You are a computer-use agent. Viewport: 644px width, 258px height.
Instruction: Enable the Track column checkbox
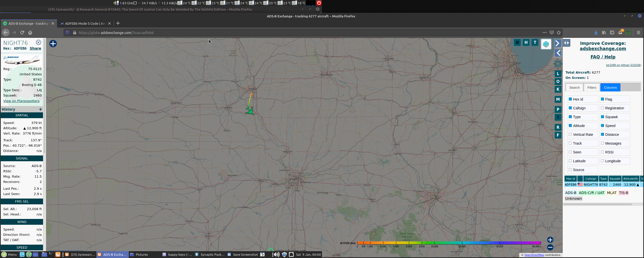click(570, 143)
